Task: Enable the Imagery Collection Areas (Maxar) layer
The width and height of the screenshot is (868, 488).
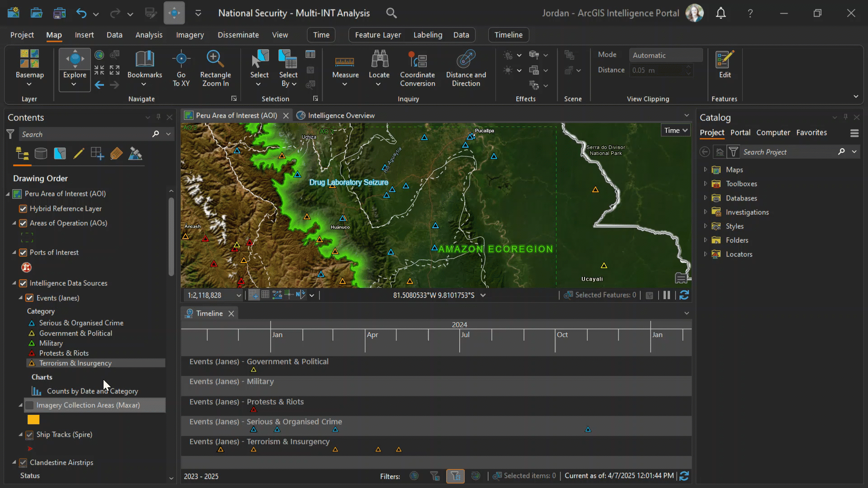Action: (29, 405)
